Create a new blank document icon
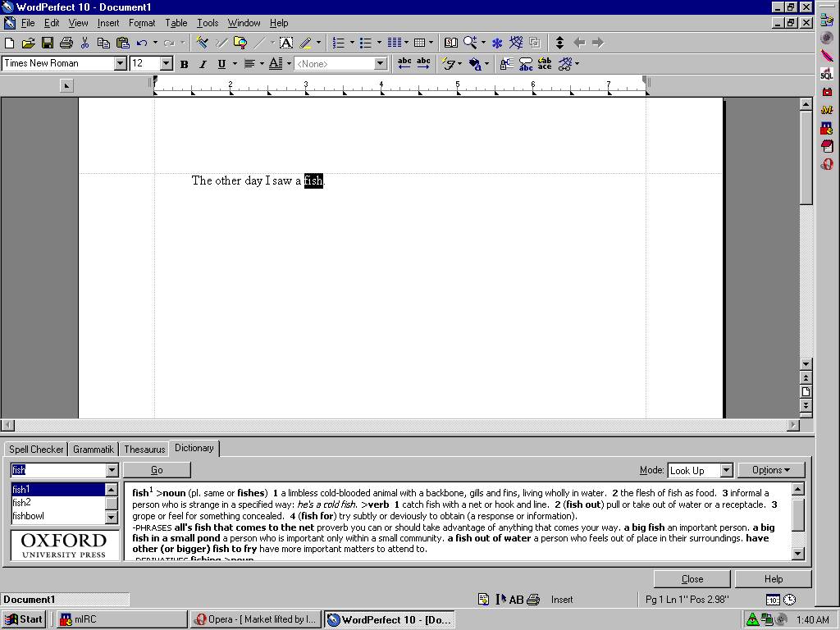The height and width of the screenshot is (630, 840). tap(10, 43)
